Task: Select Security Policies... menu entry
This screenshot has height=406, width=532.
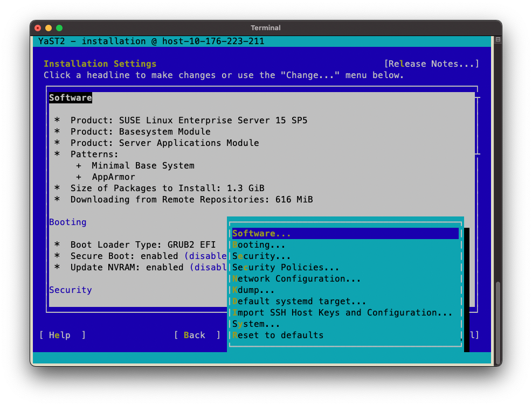Action: [x=286, y=268]
